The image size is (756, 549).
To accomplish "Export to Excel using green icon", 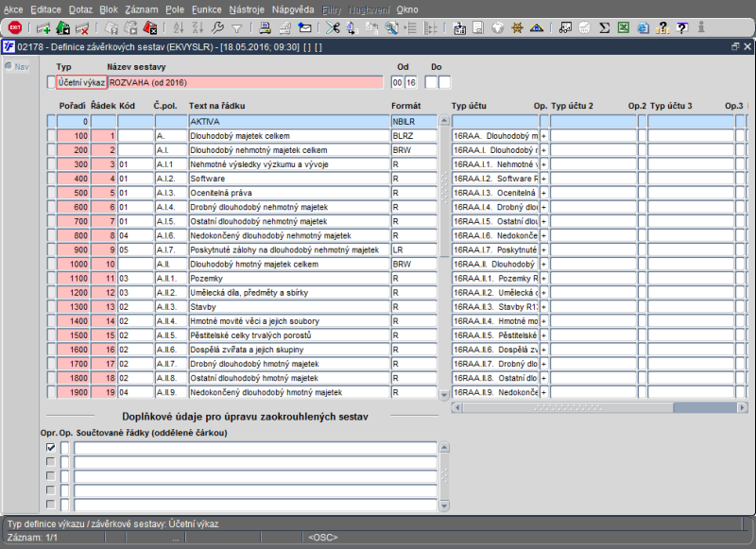I will (624, 28).
